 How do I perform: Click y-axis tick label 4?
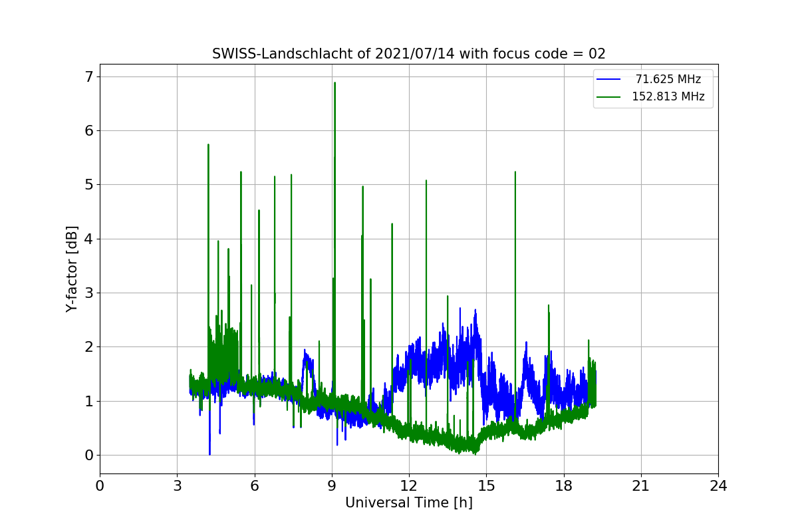pyautogui.click(x=89, y=239)
